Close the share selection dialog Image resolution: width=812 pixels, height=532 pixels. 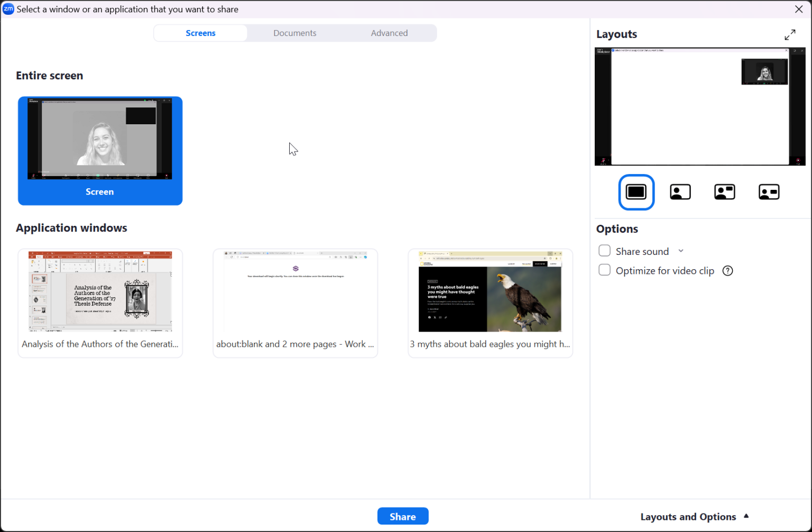click(x=799, y=9)
